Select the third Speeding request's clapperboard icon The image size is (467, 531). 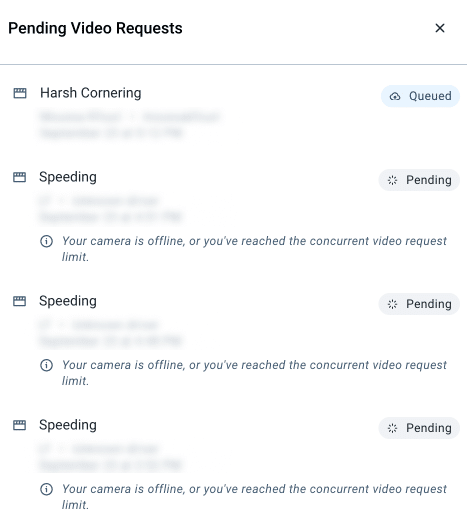click(x=19, y=425)
